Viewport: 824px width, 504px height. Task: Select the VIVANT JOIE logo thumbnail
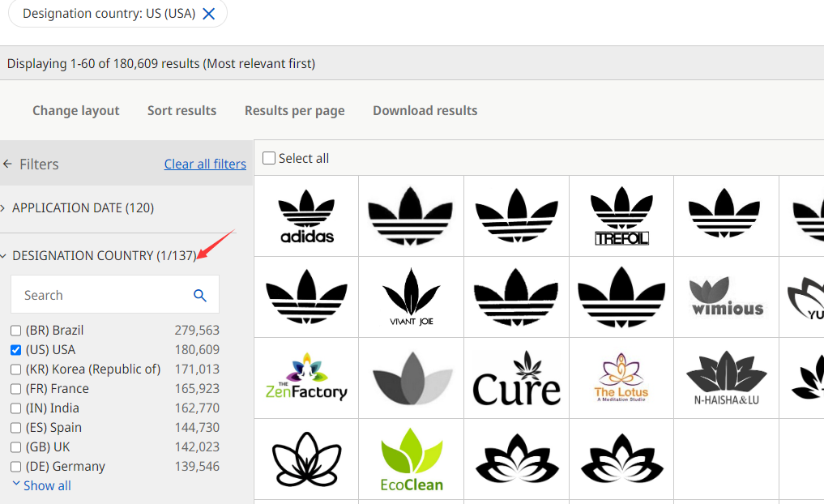(x=412, y=297)
